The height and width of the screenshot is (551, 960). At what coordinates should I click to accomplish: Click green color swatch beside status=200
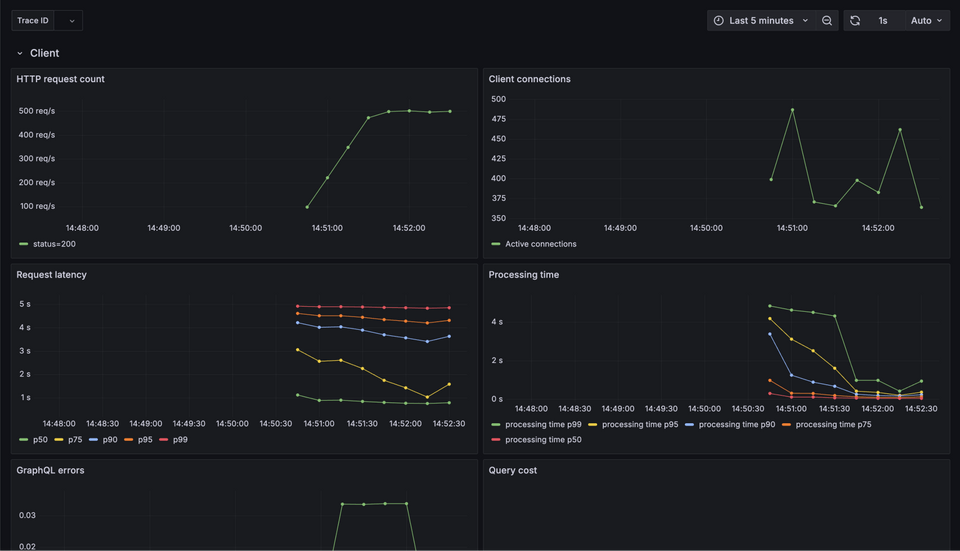[x=23, y=244]
